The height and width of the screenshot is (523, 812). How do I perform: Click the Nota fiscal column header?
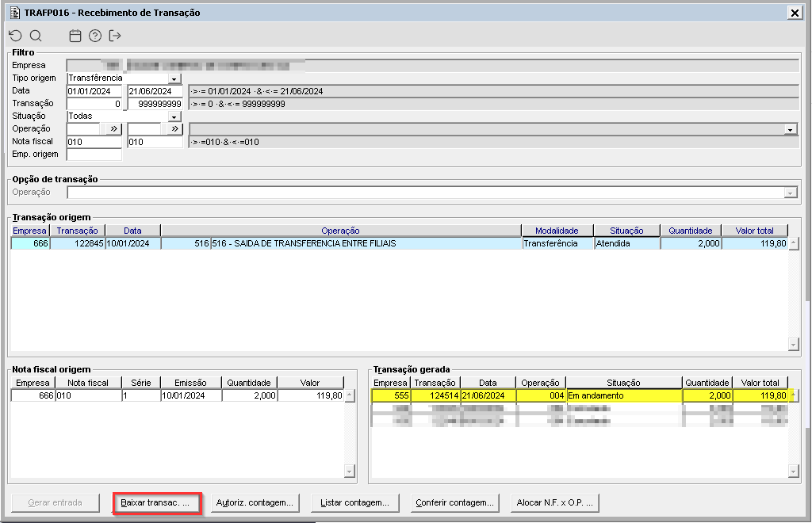click(x=88, y=383)
